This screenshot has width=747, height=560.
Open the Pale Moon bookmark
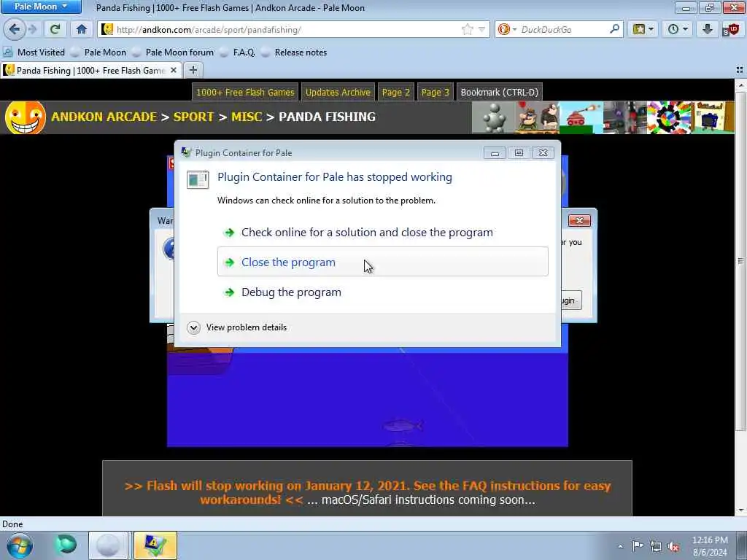[98, 52]
